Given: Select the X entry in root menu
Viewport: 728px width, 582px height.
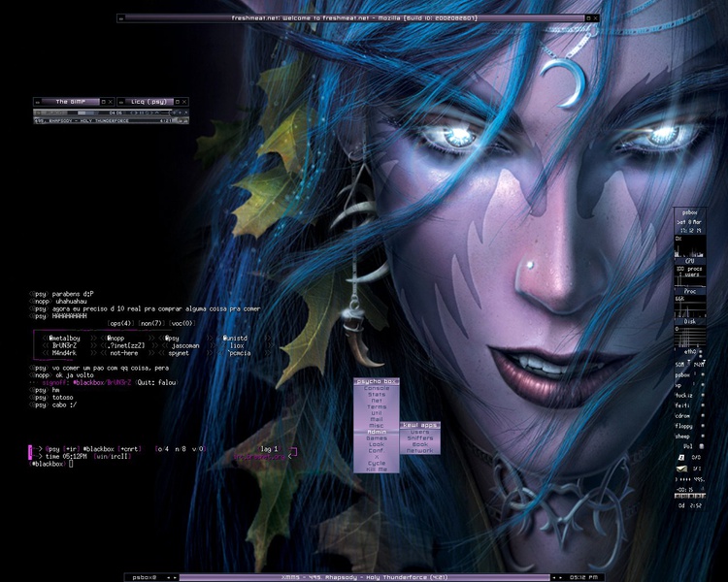Looking at the screenshot, I should [377, 457].
